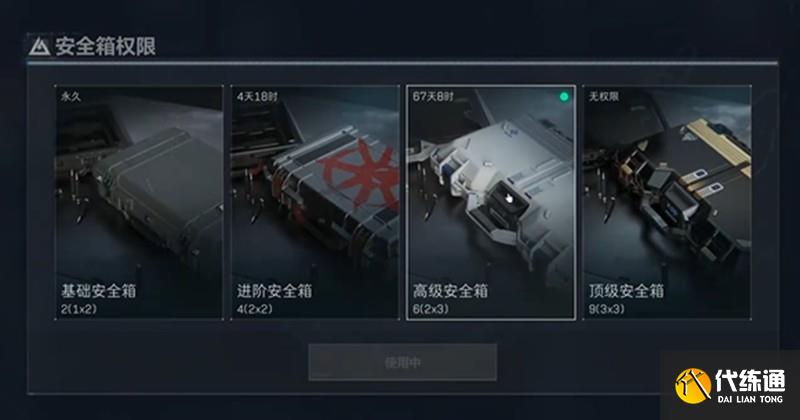Click the 安全箱权限 panel title
800x420 pixels.
[x=105, y=46]
